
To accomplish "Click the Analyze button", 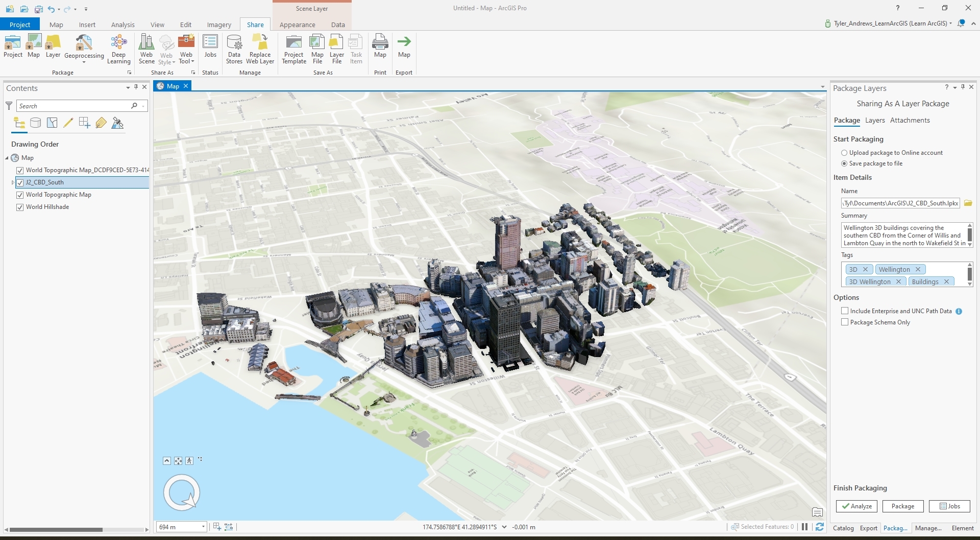I will 856,506.
